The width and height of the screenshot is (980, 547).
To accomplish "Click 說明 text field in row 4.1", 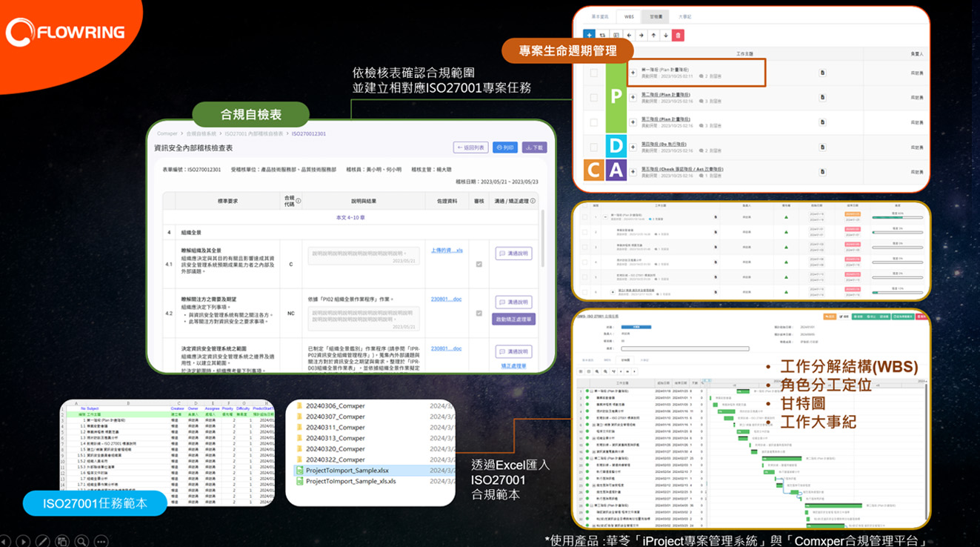I will click(364, 256).
